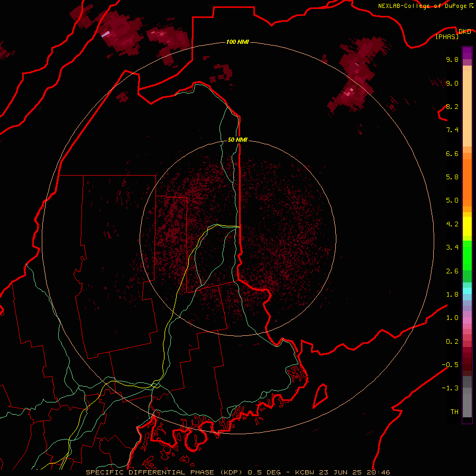
Task: Click the bright green swatch on color bar
Action: (x=467, y=255)
